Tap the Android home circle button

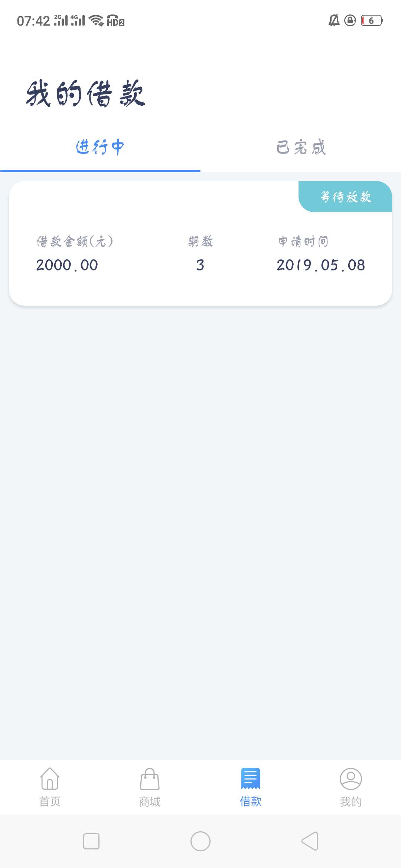(x=200, y=841)
